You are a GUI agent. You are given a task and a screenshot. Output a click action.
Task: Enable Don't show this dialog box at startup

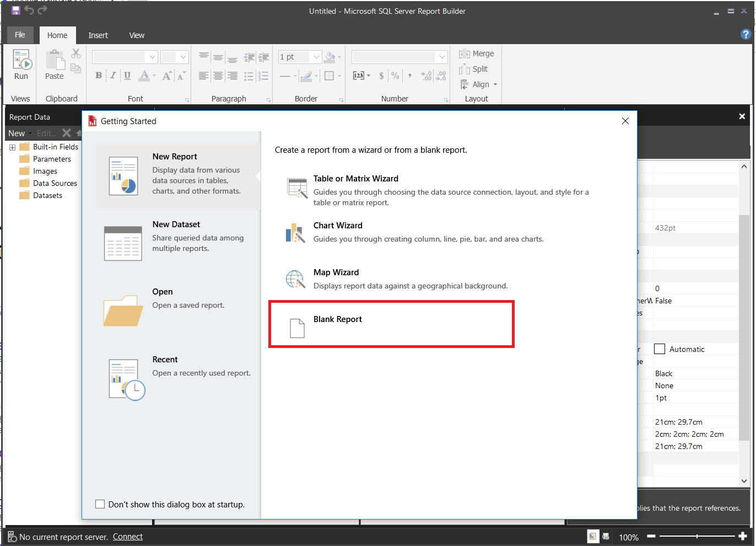[100, 504]
